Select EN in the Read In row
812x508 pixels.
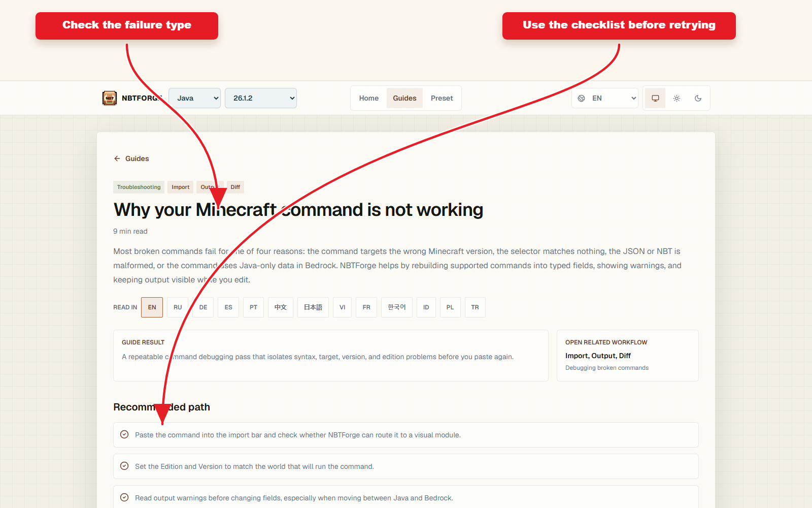pos(152,307)
